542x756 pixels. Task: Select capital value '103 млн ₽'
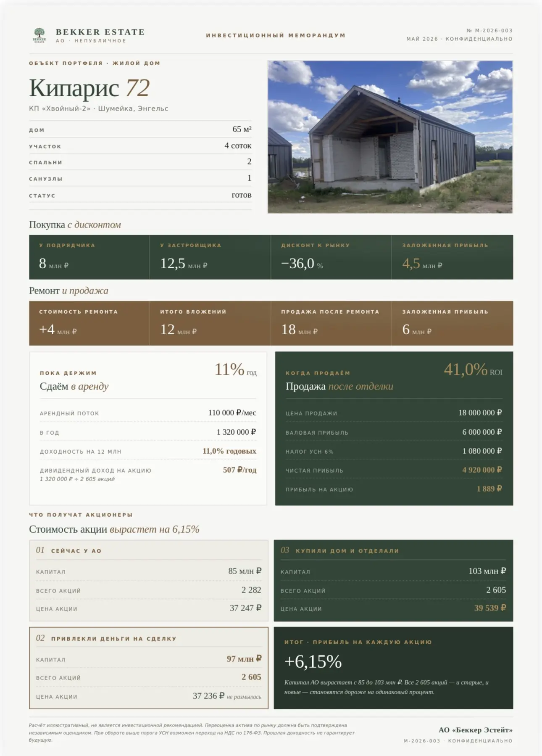[487, 571]
